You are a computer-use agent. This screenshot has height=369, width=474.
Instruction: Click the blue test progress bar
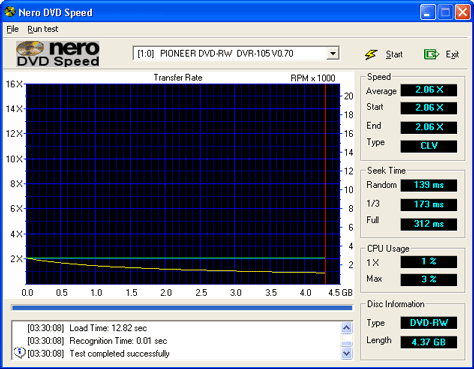coord(182,308)
